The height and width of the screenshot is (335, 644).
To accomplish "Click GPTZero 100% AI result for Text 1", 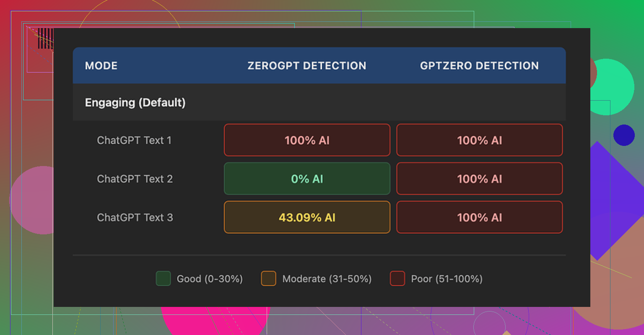I will coord(479,140).
